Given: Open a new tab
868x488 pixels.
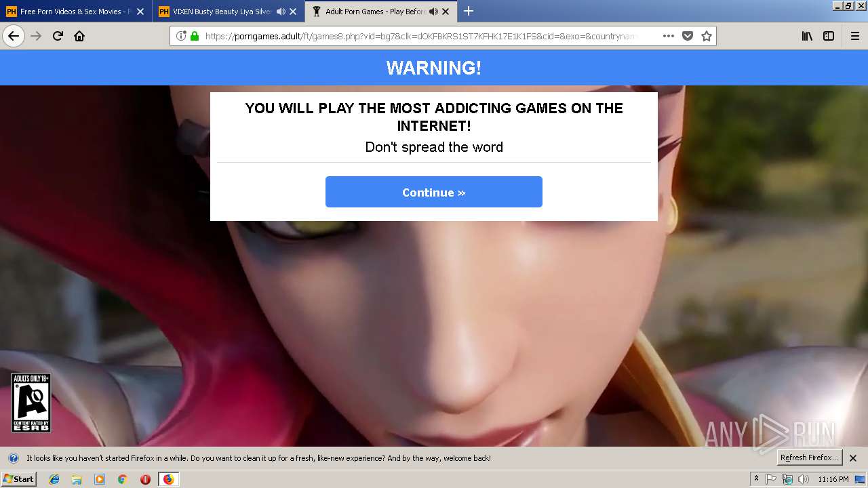Looking at the screenshot, I should pyautogui.click(x=469, y=11).
